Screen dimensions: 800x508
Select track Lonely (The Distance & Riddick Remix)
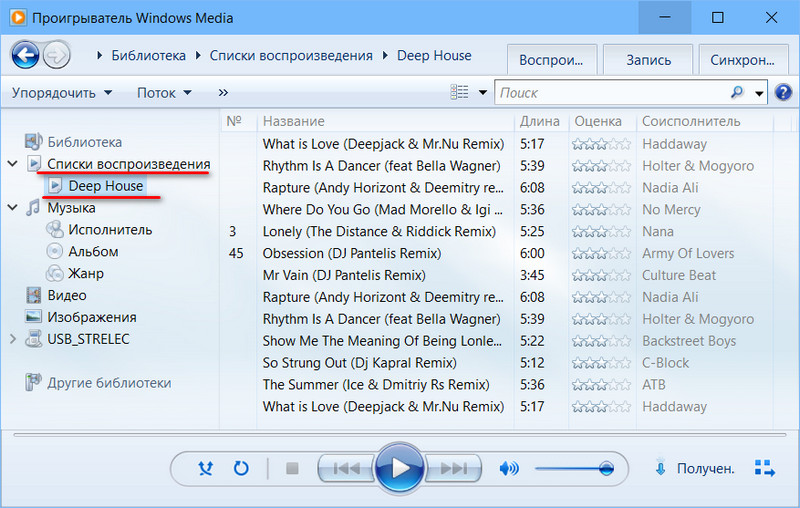379,232
